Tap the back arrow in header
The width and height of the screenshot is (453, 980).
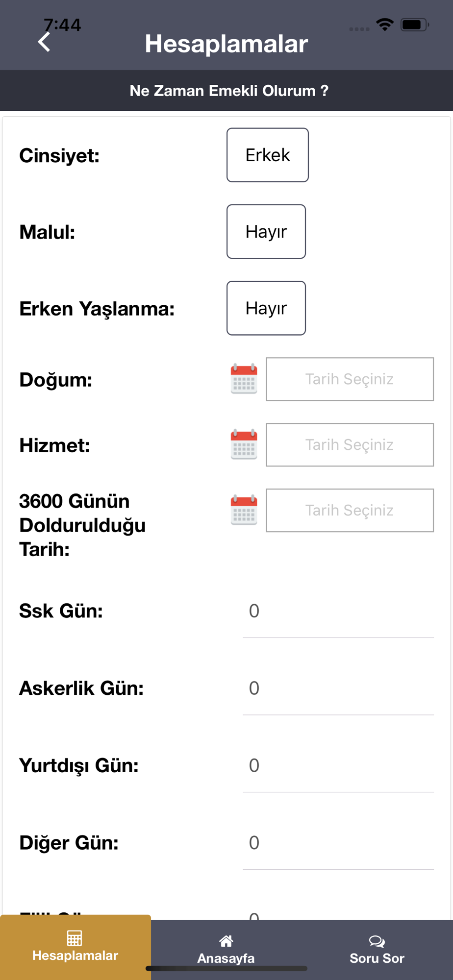pos(44,42)
